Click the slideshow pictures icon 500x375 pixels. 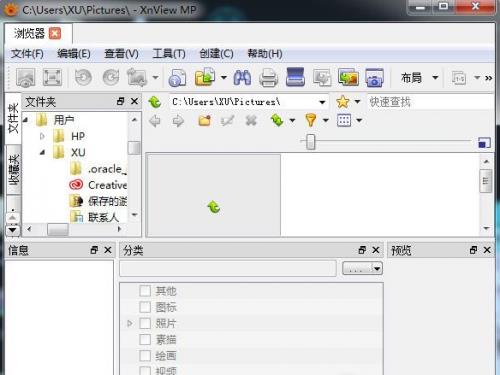[x=348, y=77]
